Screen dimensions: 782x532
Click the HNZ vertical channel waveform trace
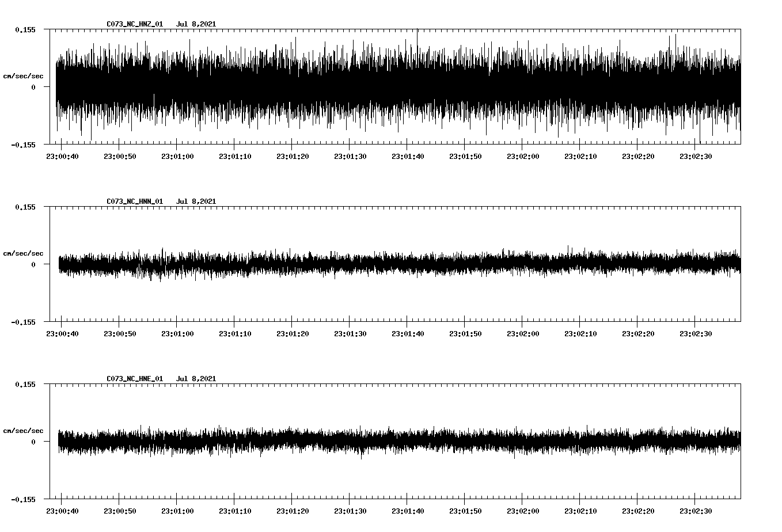tap(398, 86)
